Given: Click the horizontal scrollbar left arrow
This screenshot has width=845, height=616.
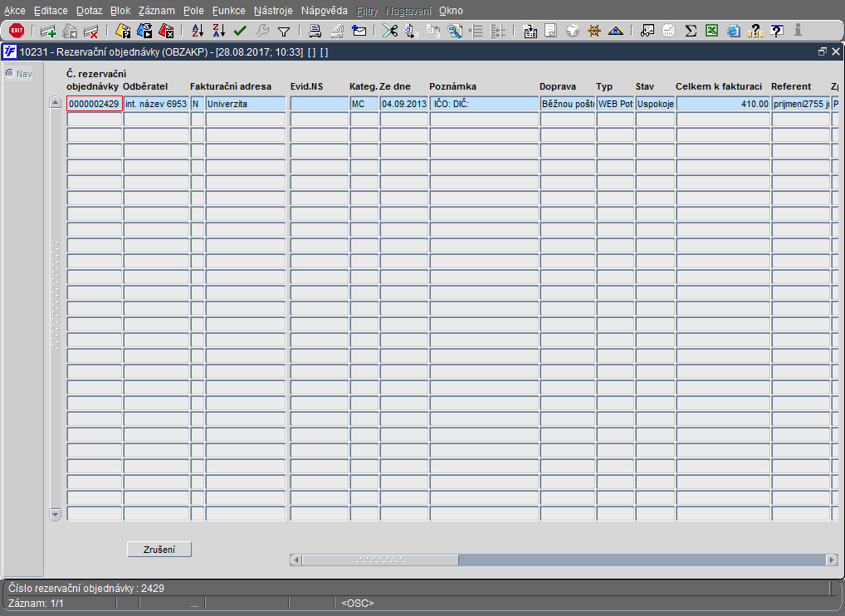Looking at the screenshot, I should [x=296, y=560].
